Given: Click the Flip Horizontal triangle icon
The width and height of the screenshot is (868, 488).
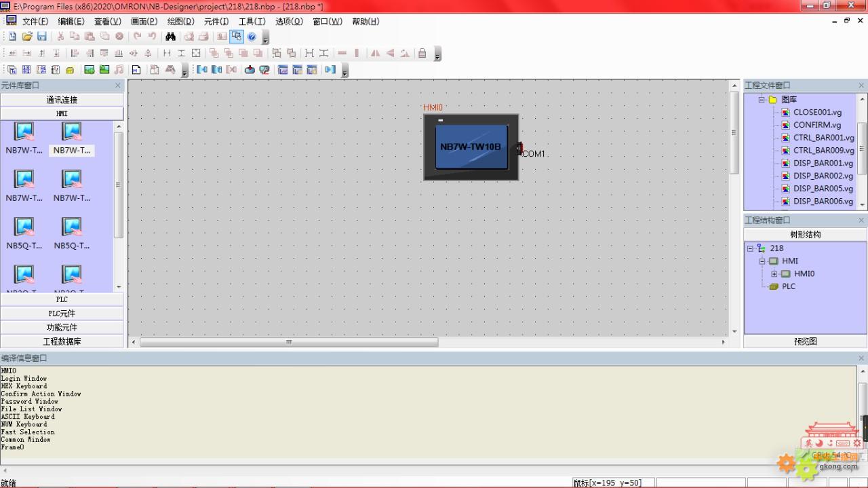Looking at the screenshot, I should tap(375, 53).
